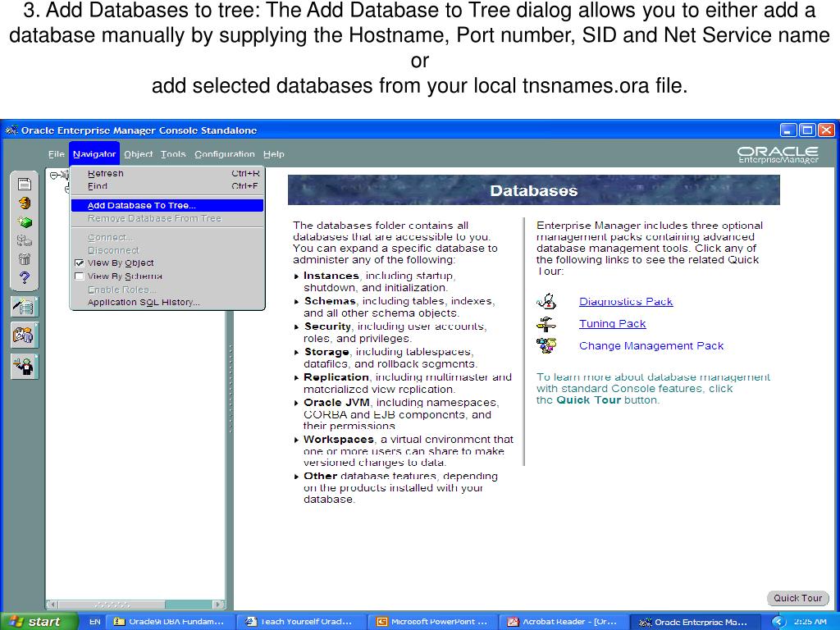Click the bold word Security

pyautogui.click(x=328, y=326)
